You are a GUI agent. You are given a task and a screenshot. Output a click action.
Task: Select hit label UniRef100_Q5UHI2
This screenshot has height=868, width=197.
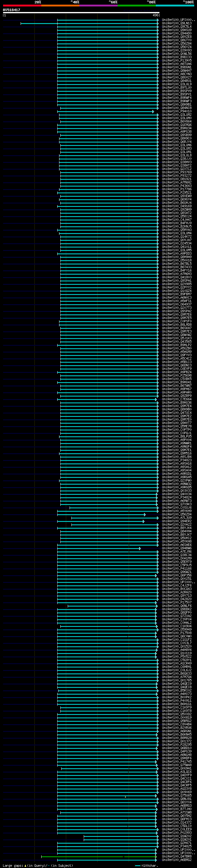177,538
